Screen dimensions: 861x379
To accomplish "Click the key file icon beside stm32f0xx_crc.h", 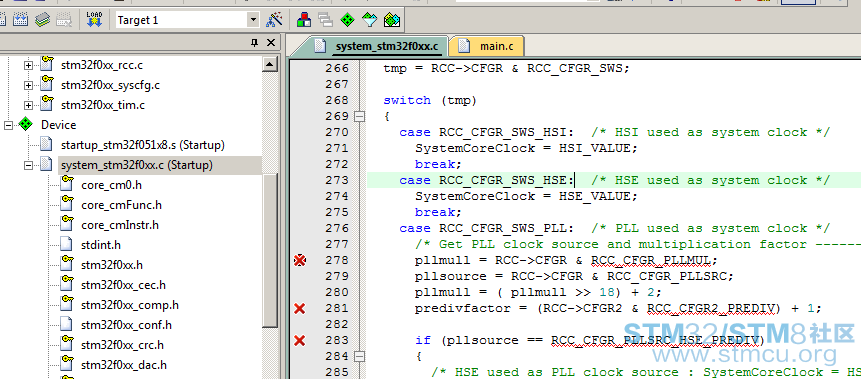I will click(66, 344).
